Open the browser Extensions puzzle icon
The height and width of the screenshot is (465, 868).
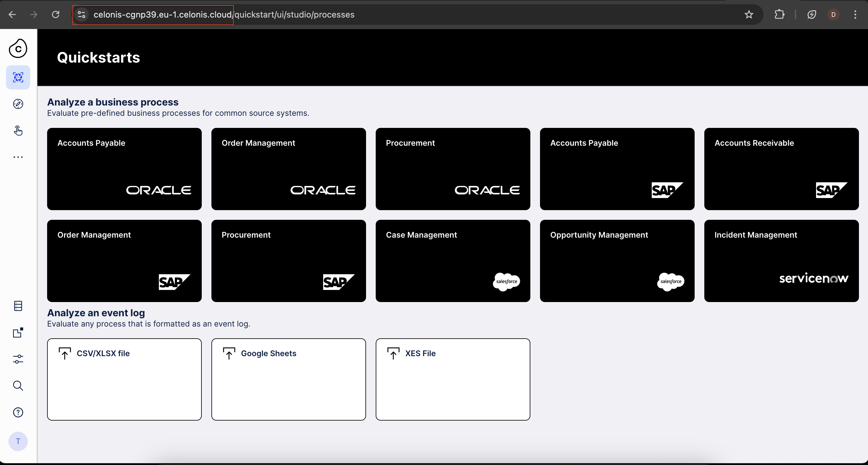coord(780,15)
